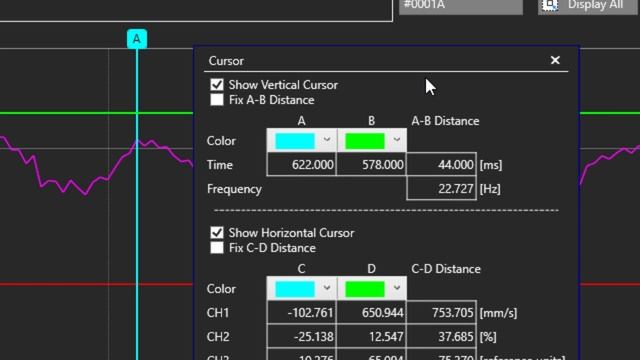Enable Fix C-D Distance checkbox
The image size is (640, 360).
point(217,248)
